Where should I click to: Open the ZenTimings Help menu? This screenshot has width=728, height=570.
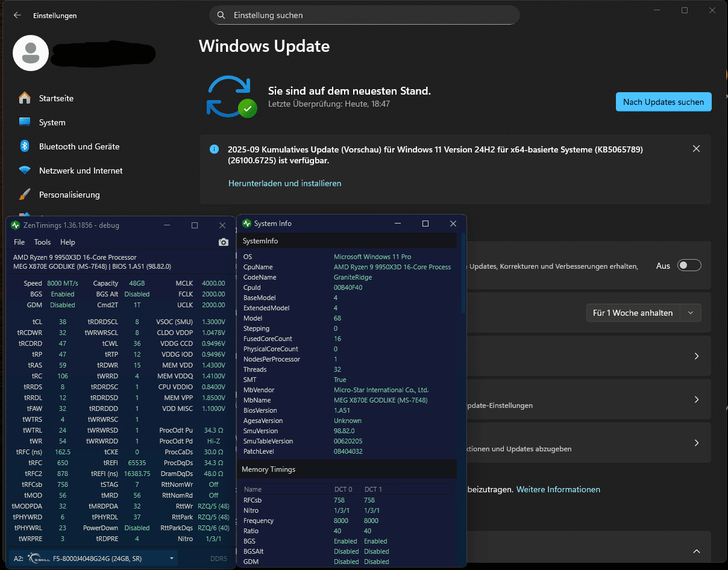pos(67,242)
